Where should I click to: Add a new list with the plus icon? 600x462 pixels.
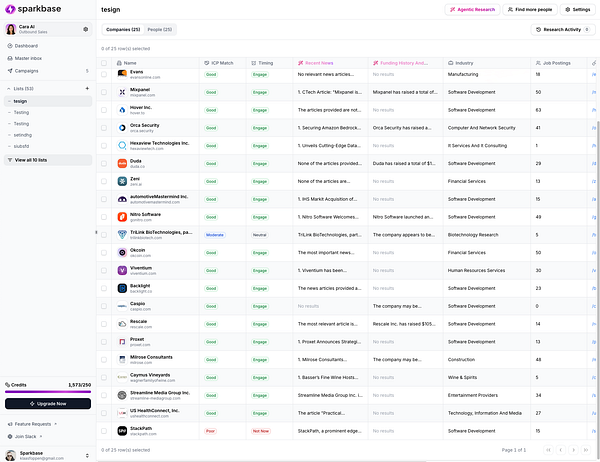pyautogui.click(x=87, y=88)
